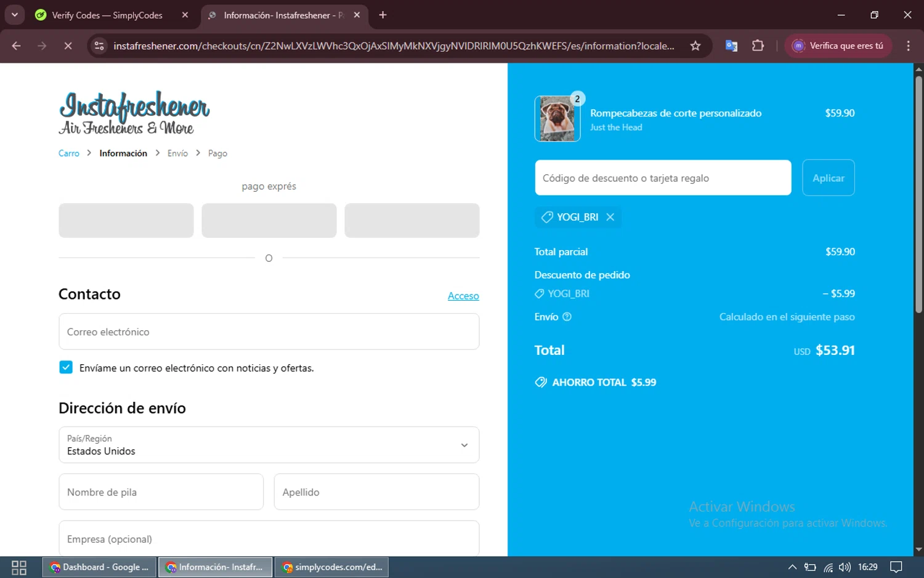Click the Aplicar discount button
The width and height of the screenshot is (924, 578).
click(829, 178)
